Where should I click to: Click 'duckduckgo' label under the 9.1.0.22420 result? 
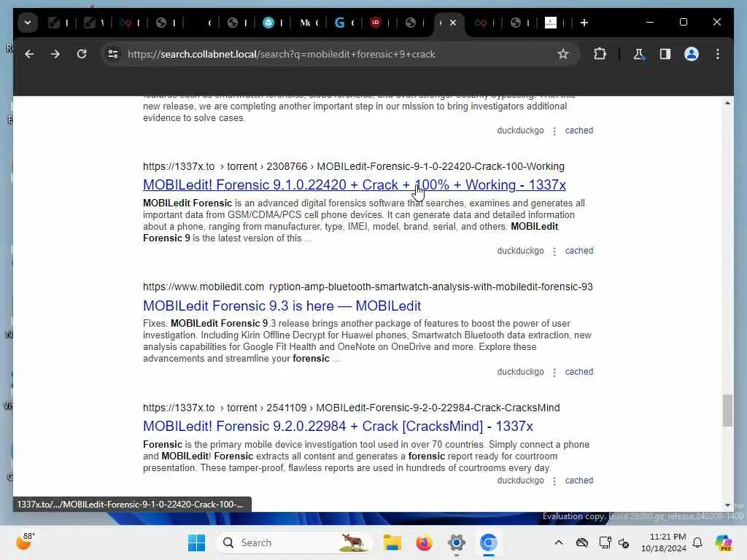pos(520,251)
